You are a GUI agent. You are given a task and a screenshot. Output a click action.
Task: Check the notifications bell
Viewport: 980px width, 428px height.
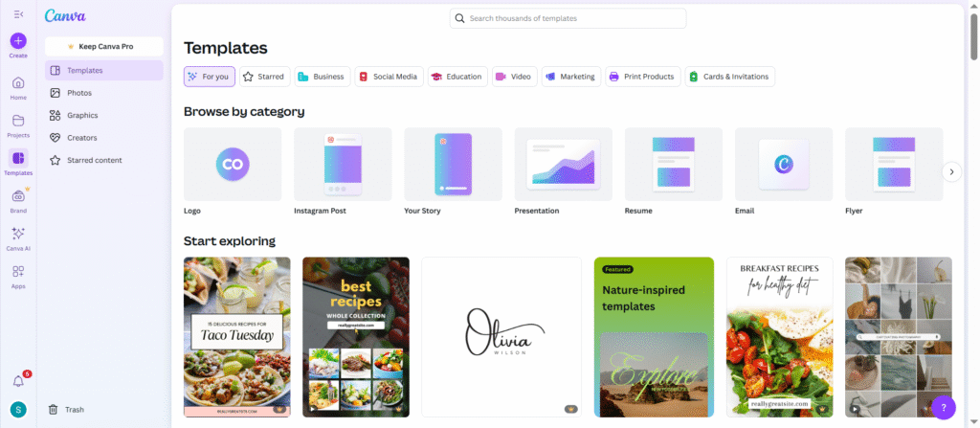pos(18,381)
